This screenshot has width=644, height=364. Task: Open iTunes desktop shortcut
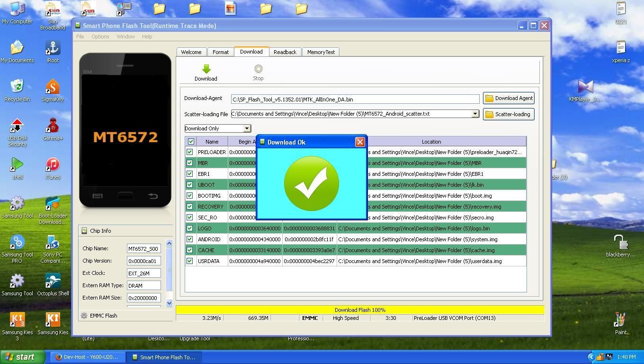53,165
